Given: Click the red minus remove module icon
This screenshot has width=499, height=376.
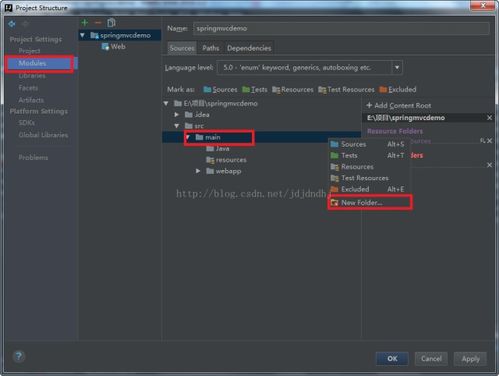Looking at the screenshot, I should (x=98, y=23).
